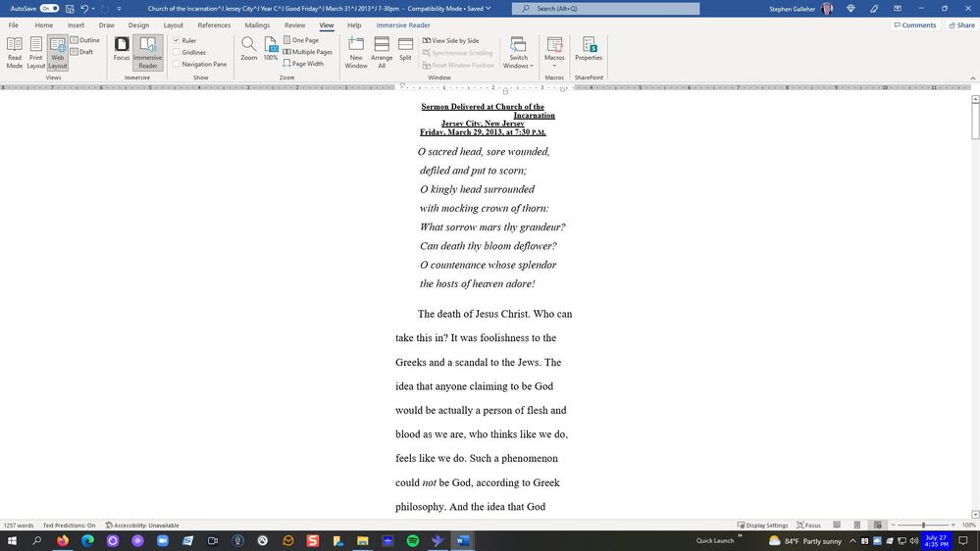Open the Immersive Reader tab
This screenshot has width=980, height=551.
point(403,25)
